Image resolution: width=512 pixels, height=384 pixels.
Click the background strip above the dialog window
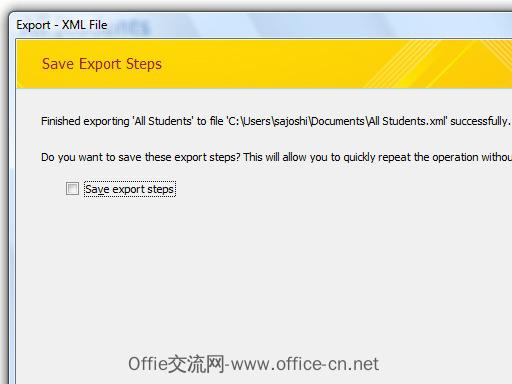point(256,5)
